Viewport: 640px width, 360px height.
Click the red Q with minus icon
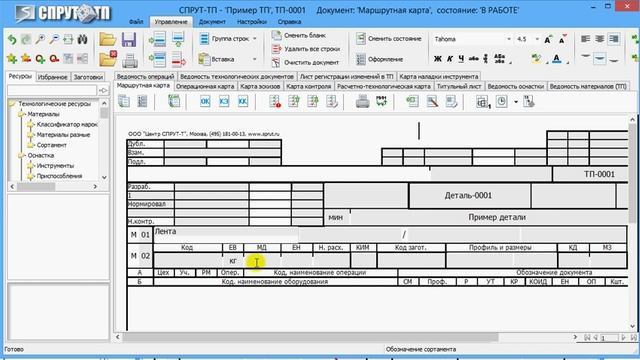[54, 59]
